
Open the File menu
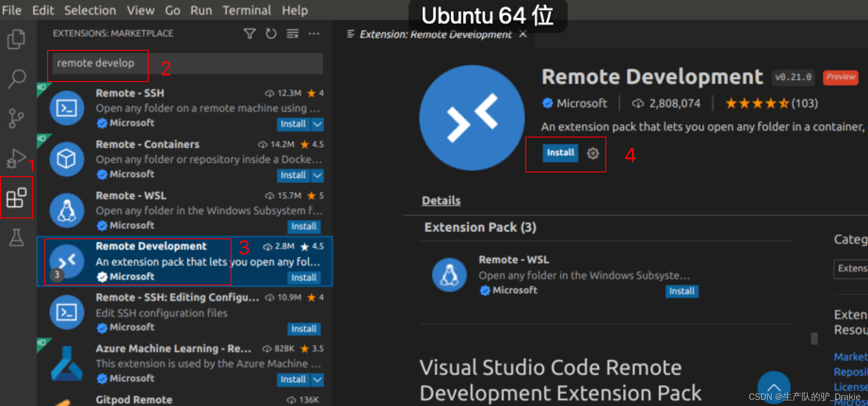point(12,10)
